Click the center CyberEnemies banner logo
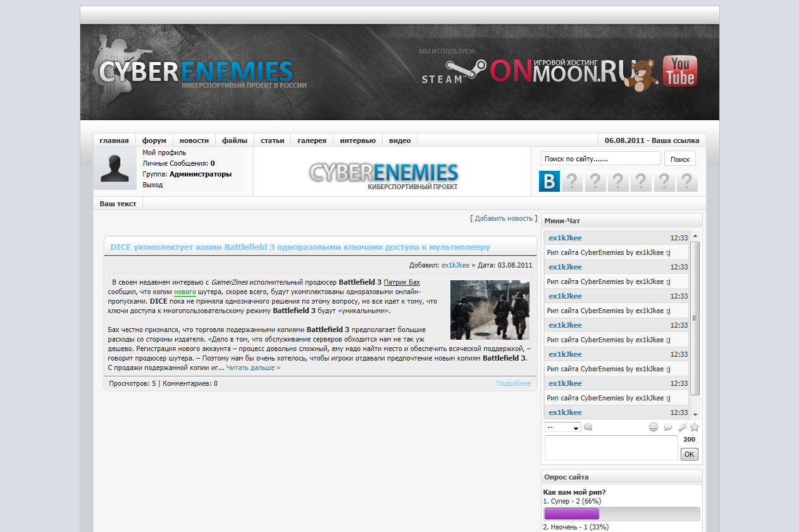Screen dimensions: 799x532 tap(384, 175)
